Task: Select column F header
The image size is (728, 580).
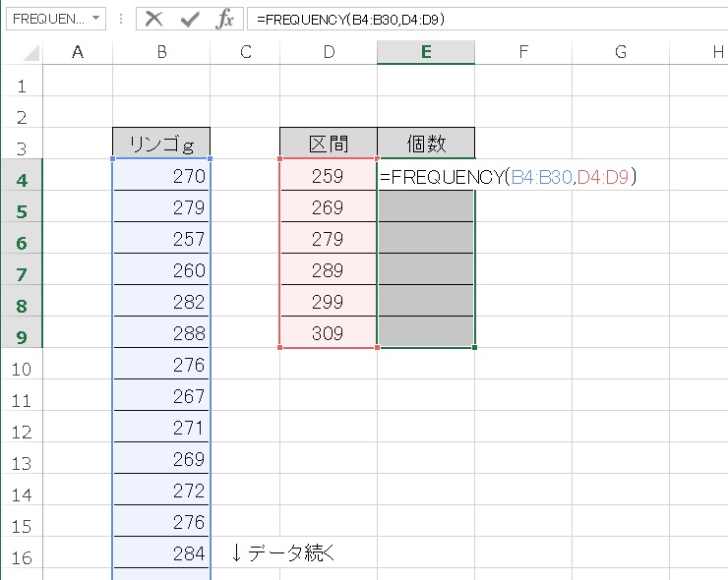Action: click(523, 52)
